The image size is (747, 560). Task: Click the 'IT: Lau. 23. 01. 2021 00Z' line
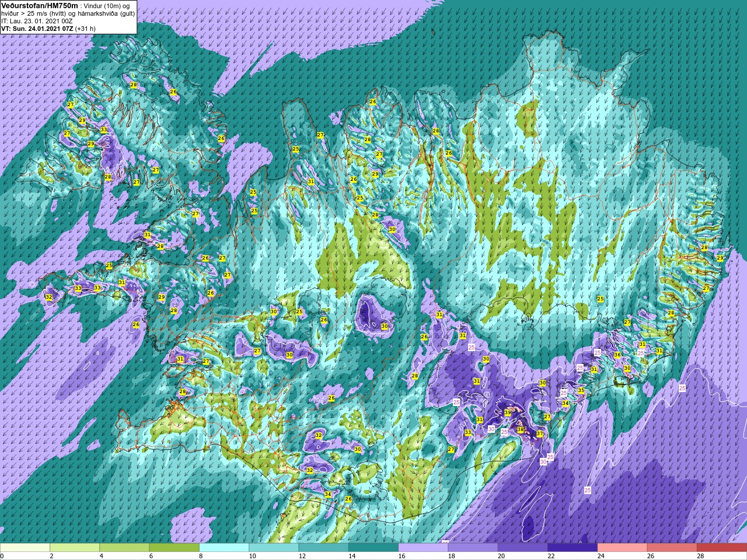[37, 21]
